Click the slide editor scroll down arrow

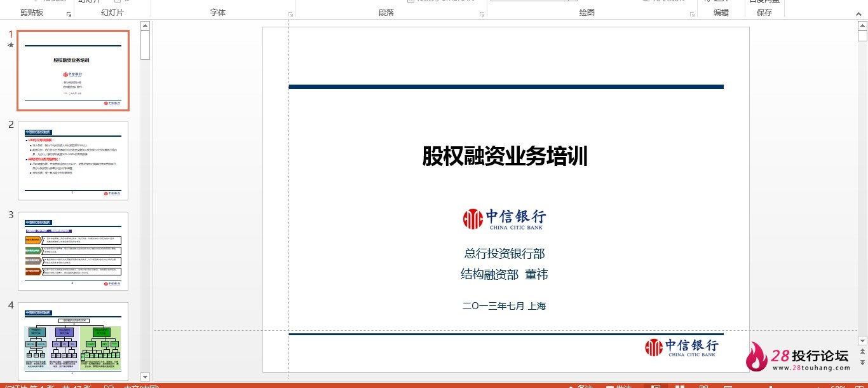862,340
